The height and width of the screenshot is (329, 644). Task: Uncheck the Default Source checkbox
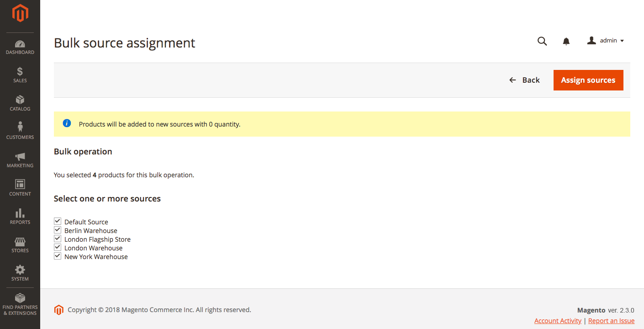coord(58,222)
